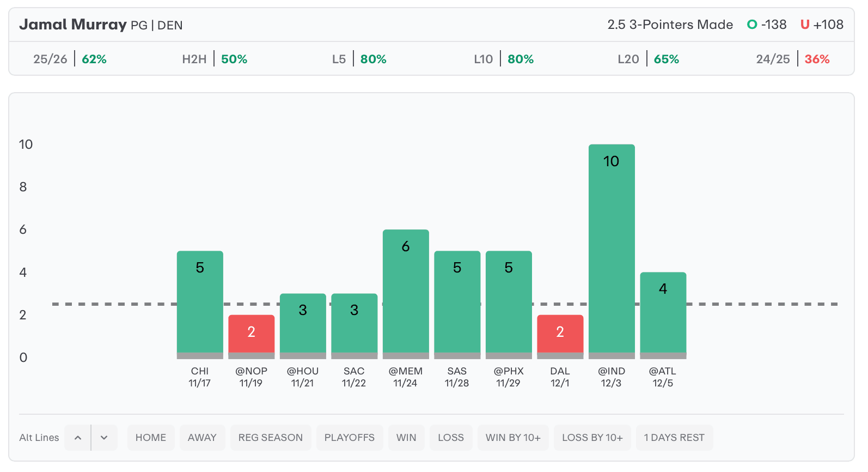Click the red DAL 12/1 bar
This screenshot has width=868, height=472.
[560, 335]
